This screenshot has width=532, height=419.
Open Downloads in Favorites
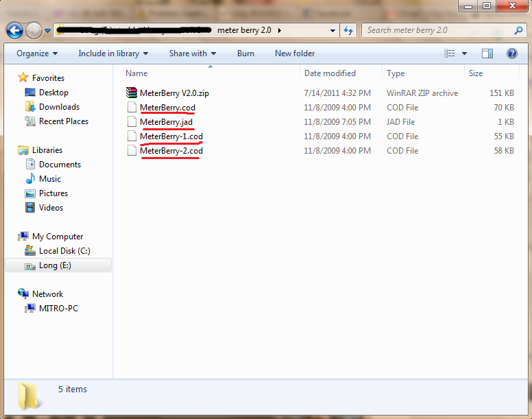59,107
